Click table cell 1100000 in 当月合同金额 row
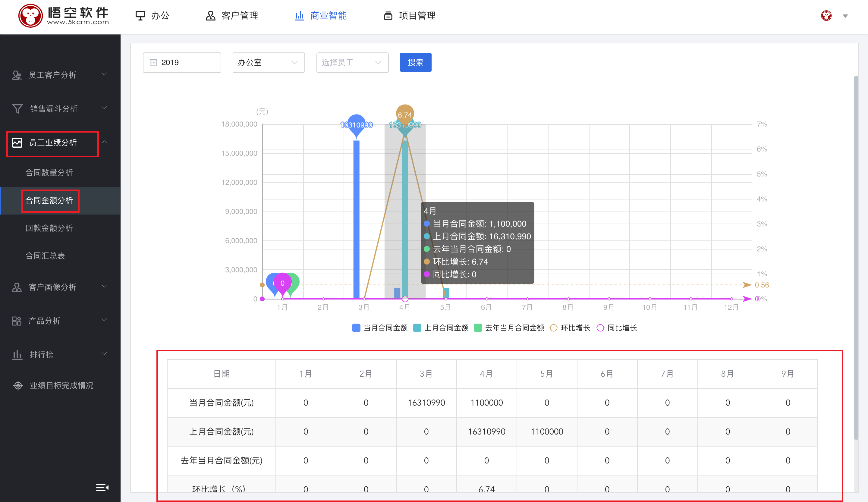This screenshot has width=868, height=502. click(486, 403)
